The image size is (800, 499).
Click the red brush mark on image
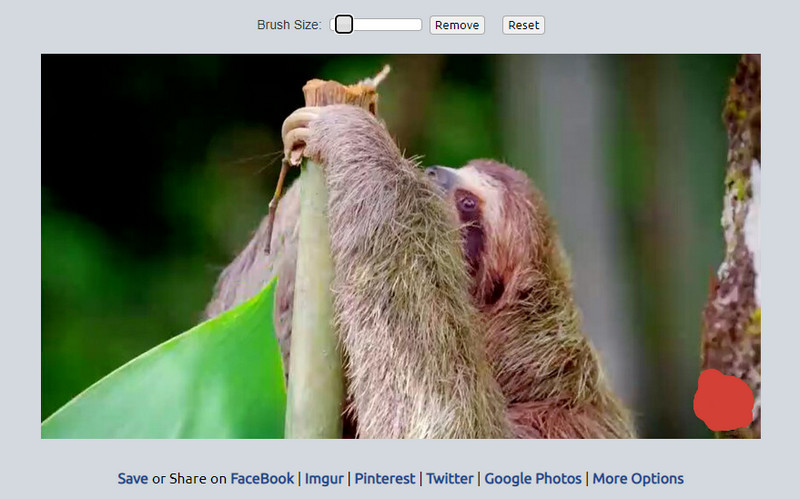pos(723,400)
